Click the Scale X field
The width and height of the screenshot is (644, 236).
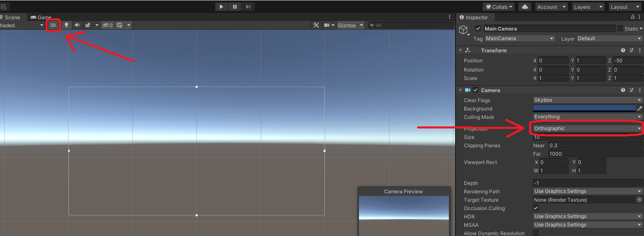tap(553, 78)
